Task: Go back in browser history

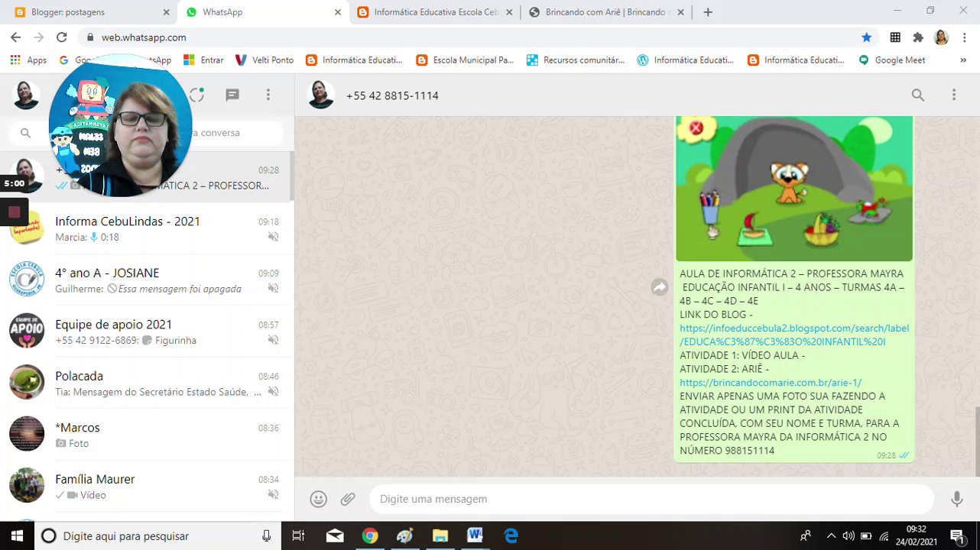Action: click(16, 37)
